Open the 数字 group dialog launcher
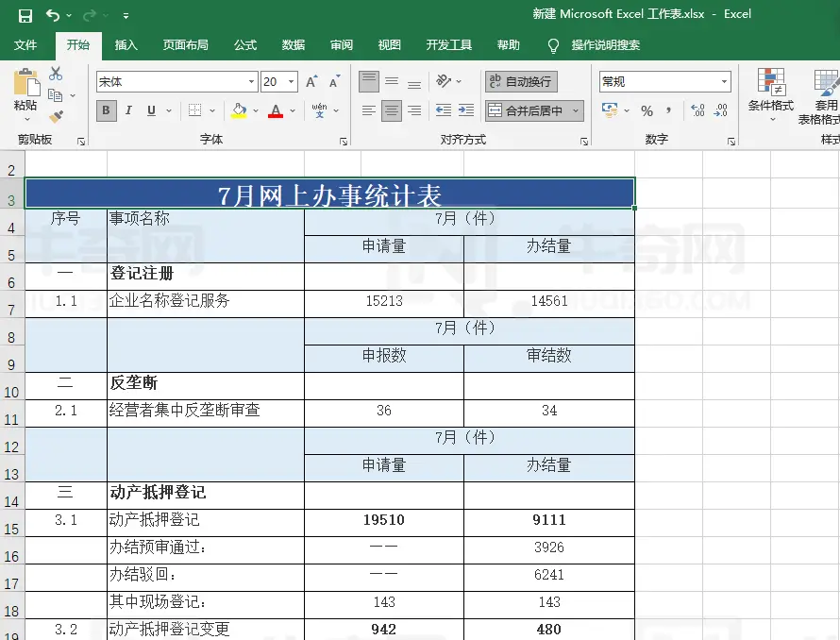Screen dimensions: 840x640 (731, 142)
